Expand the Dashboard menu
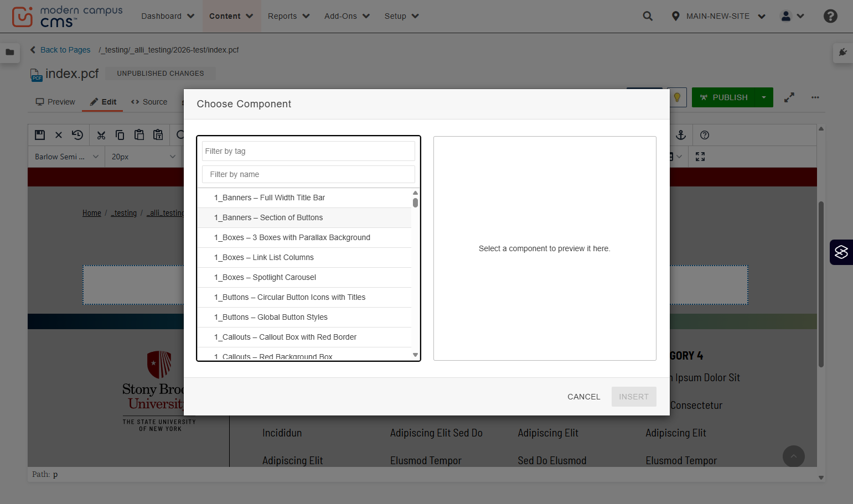 tap(168, 16)
